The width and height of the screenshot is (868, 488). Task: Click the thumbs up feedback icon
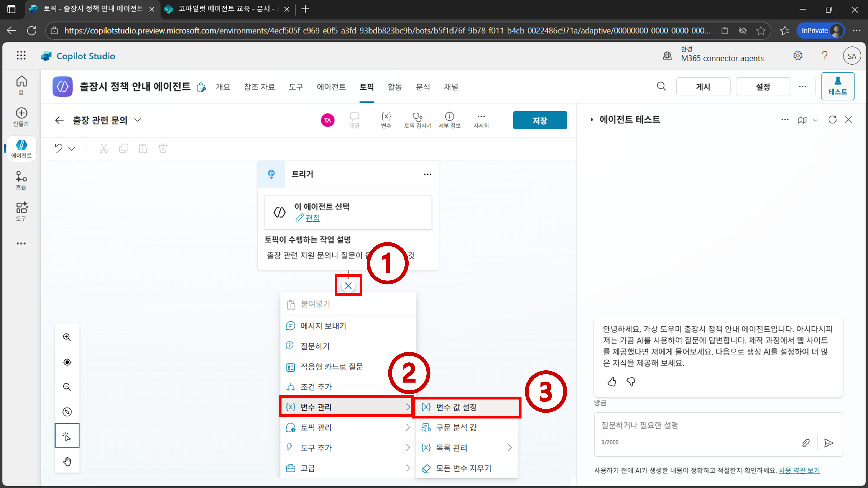(612, 382)
